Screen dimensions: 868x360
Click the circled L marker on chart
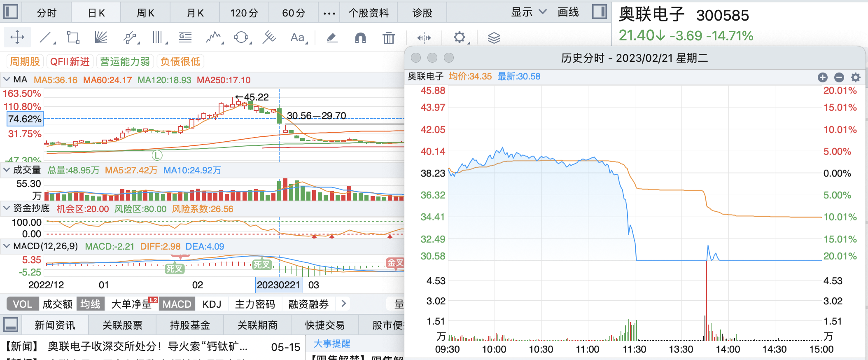[x=157, y=155]
